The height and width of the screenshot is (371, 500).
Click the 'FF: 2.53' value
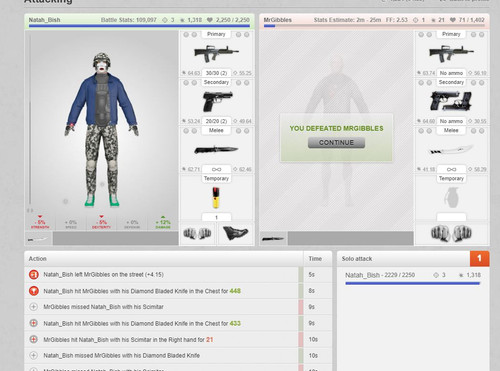(x=397, y=20)
